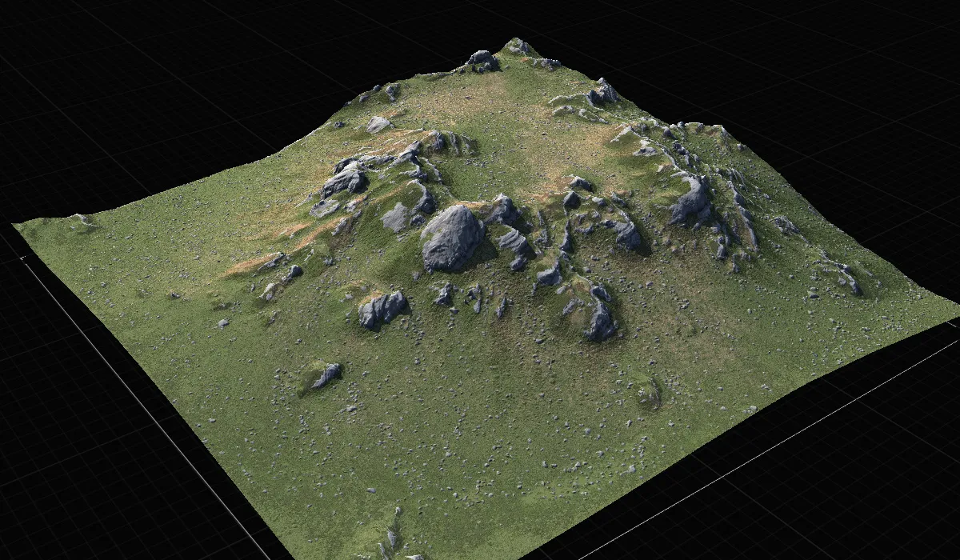Click the large rock on the right ridge
Image resolution: width=960 pixels, height=560 pixels.
tap(690, 202)
